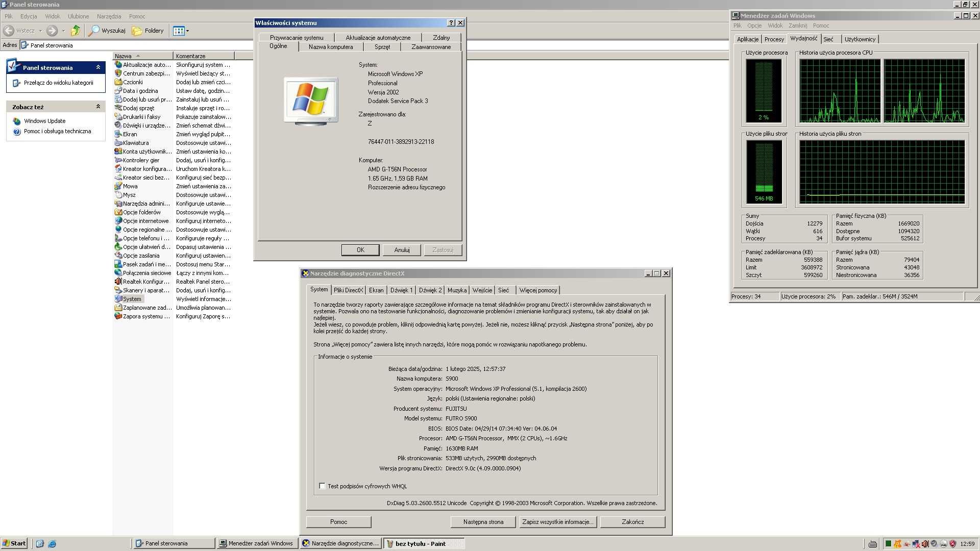Click Zapisz wszystkie informacje button
Viewport: 980px width, 551px height.
(x=557, y=522)
